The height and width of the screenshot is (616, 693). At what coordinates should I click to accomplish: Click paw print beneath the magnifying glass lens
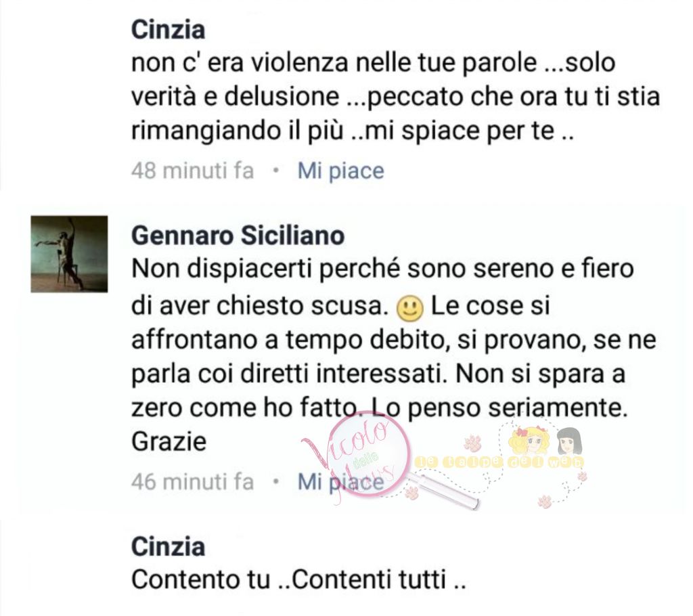click(412, 492)
